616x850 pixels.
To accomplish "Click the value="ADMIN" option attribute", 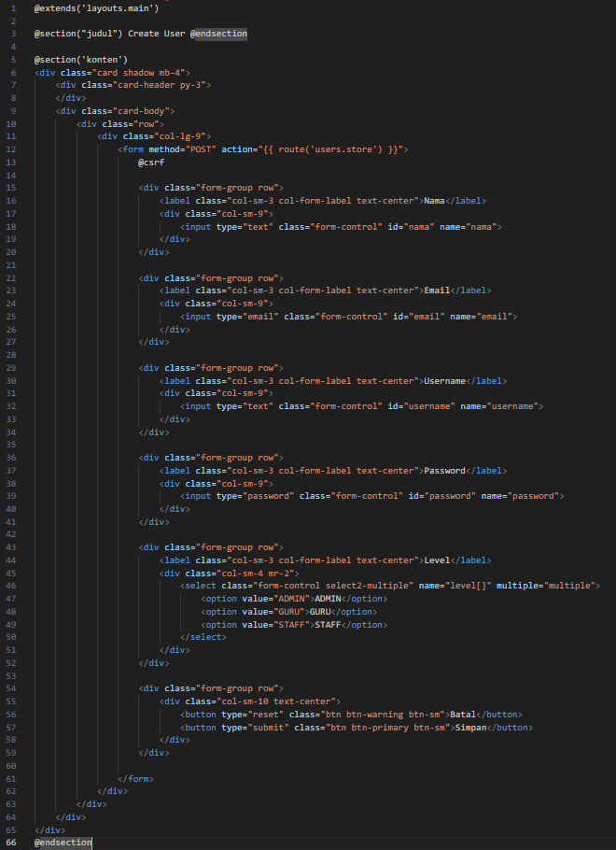I will tap(276, 599).
